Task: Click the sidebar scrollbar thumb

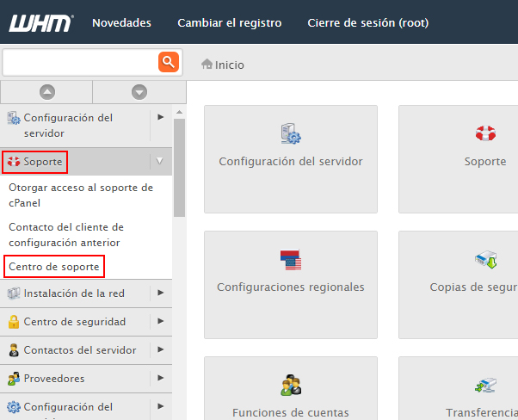Action: (x=179, y=168)
